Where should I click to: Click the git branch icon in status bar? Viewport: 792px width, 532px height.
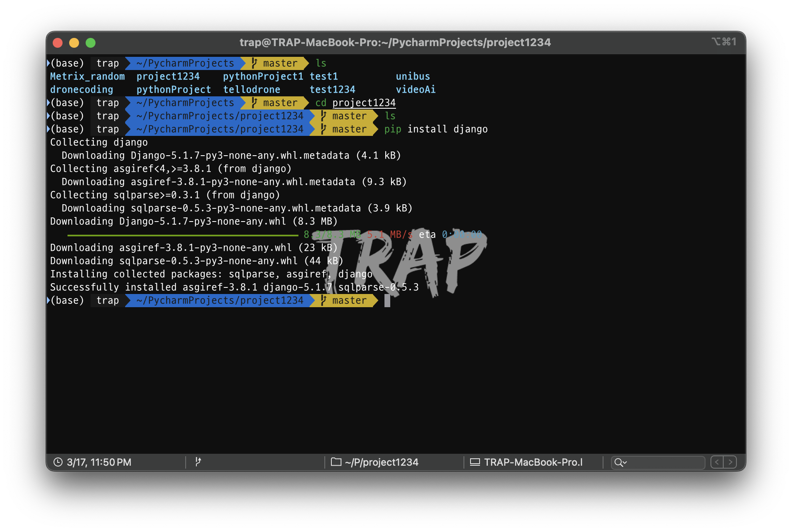pos(198,462)
